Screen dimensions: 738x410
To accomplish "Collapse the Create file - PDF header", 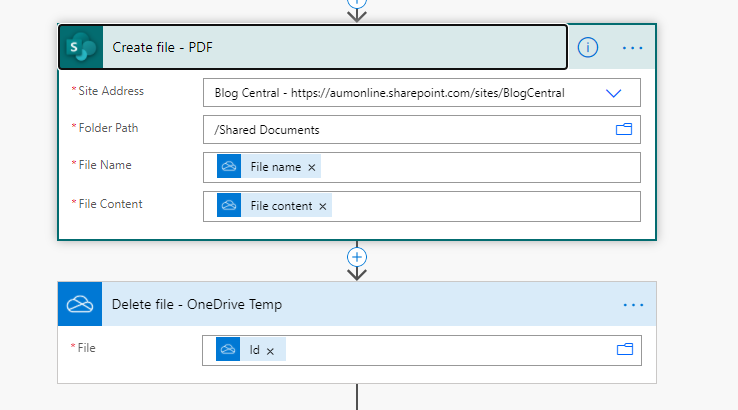I will (334, 47).
